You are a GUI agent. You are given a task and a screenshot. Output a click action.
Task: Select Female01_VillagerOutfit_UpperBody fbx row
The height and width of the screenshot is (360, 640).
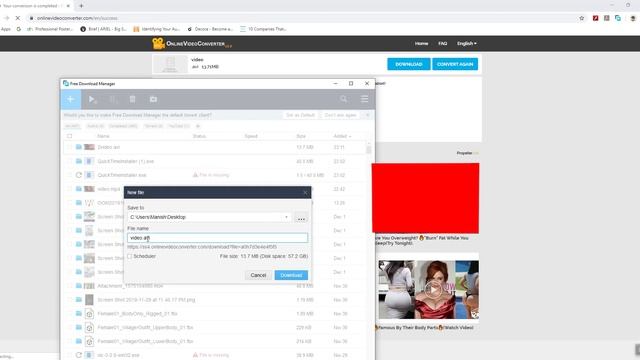pos(215,327)
